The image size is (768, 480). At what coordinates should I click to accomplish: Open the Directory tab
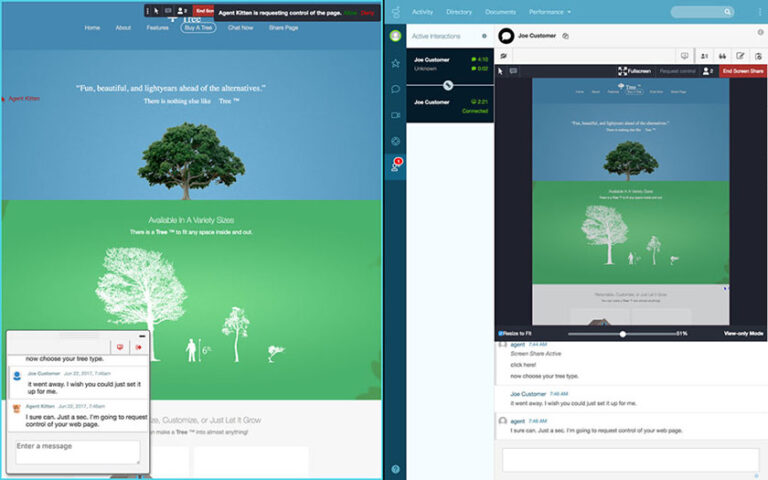pos(459,12)
